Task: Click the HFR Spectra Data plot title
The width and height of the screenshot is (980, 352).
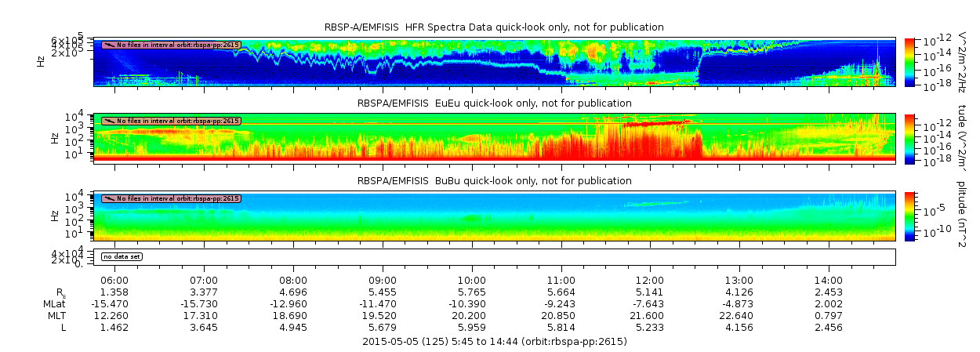Action: pos(494,27)
